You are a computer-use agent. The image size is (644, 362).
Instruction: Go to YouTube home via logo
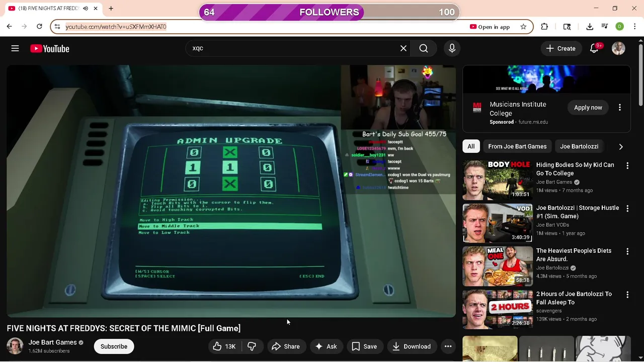49,49
